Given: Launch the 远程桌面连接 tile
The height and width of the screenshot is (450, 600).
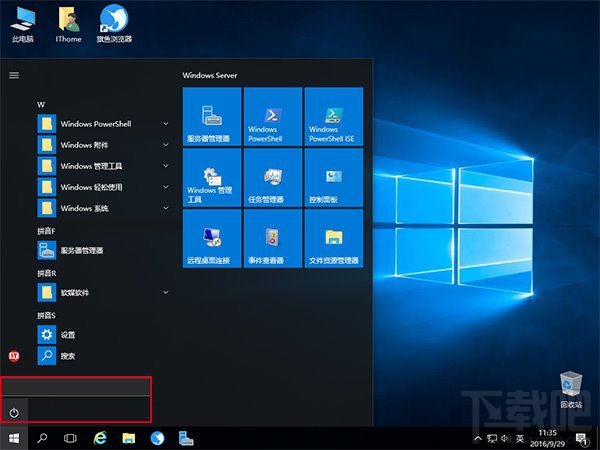Looking at the screenshot, I should (212, 241).
